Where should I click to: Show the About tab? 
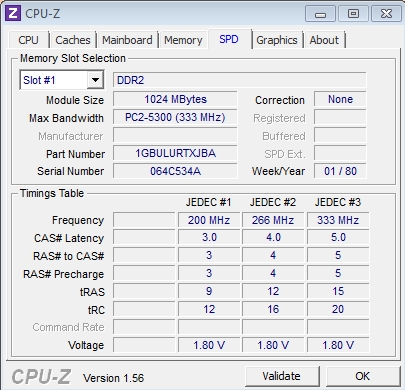click(x=324, y=40)
